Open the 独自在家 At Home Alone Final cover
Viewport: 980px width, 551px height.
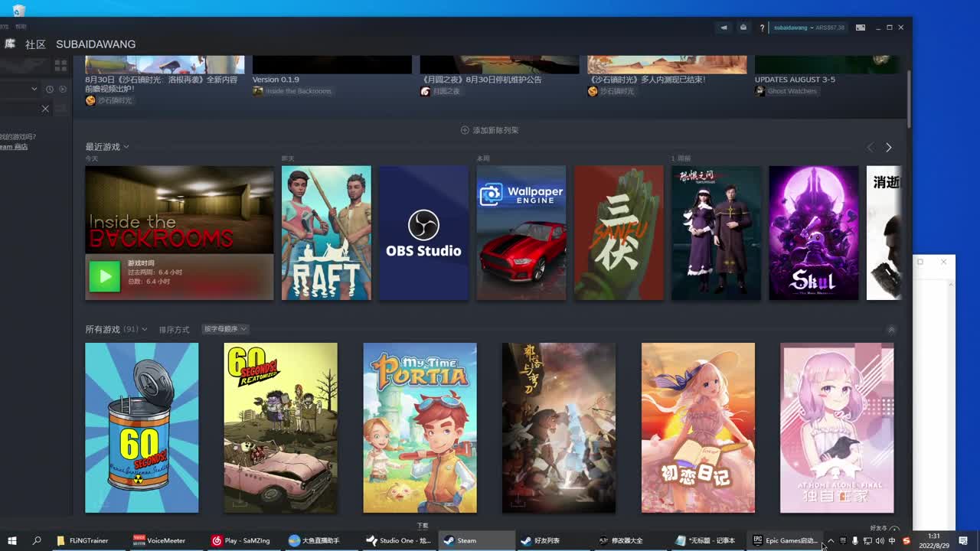point(837,428)
